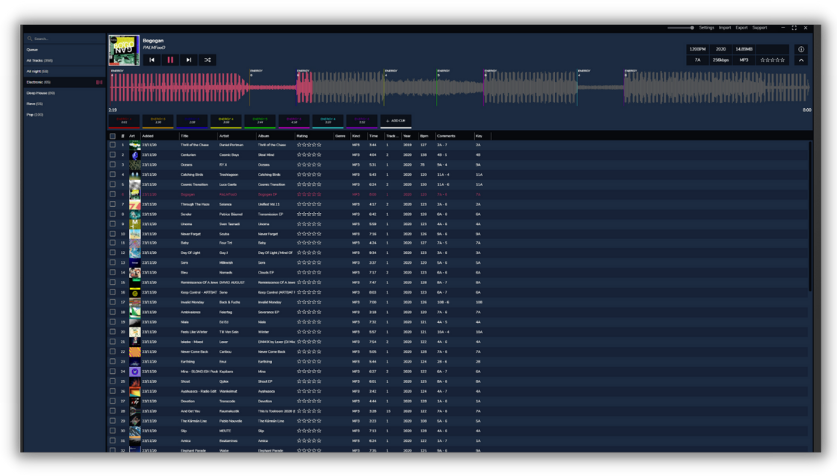Skip to the next track
Viewport: 837px width, 476px height.
tap(188, 60)
